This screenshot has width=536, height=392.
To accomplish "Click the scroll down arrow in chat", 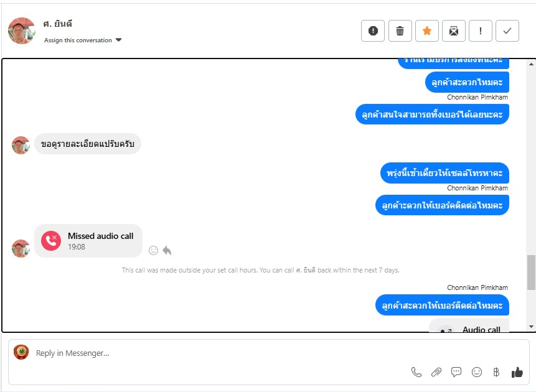I will click(x=531, y=327).
